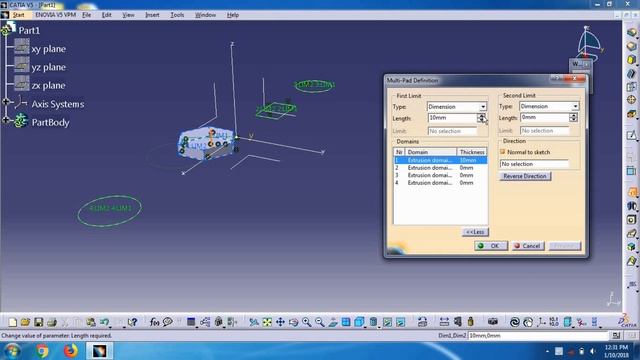Open ENOVIA V5 VPM menu
640x360 pixels.
(56, 15)
